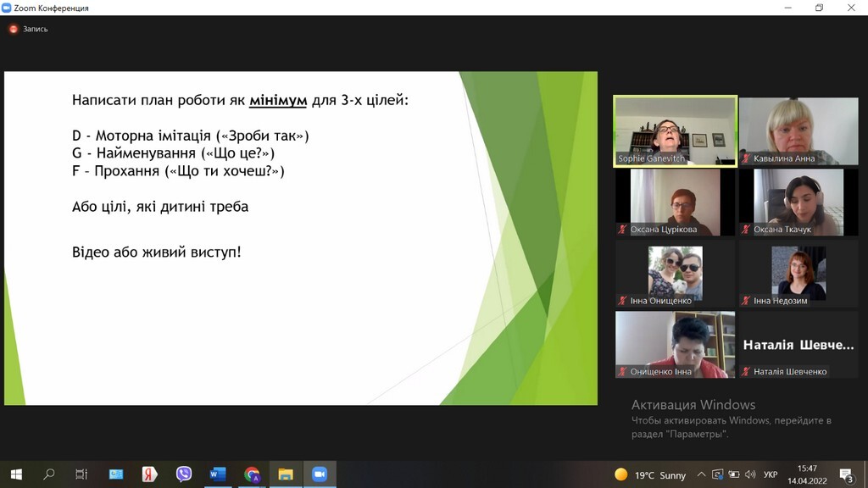Open the weather widget 19°C Sunny
868x488 pixels.
(650, 474)
